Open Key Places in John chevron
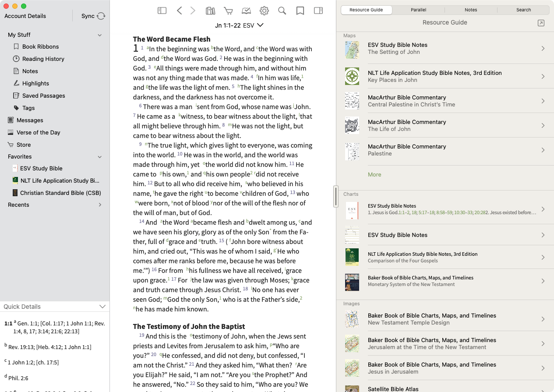Viewport: 554px width, 392px height. tap(543, 77)
